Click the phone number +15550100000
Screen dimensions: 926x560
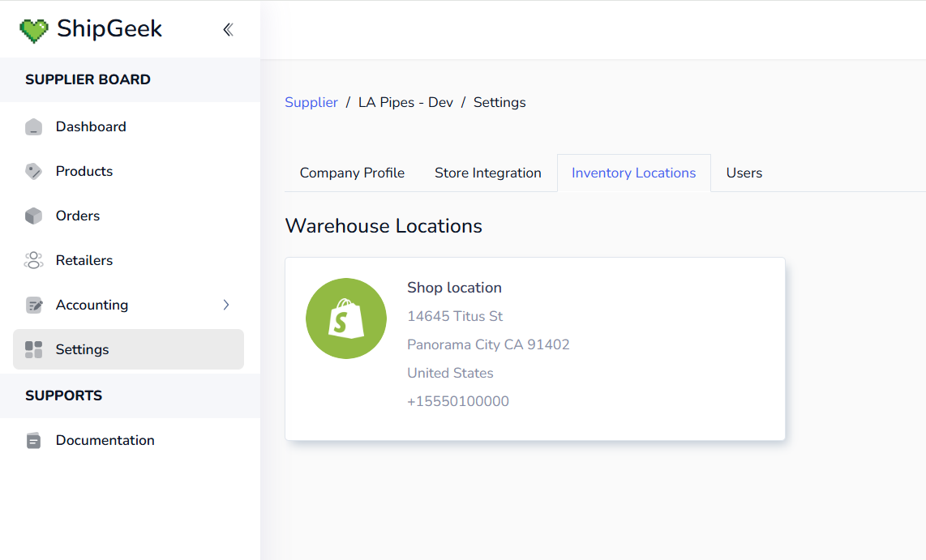[x=457, y=401]
